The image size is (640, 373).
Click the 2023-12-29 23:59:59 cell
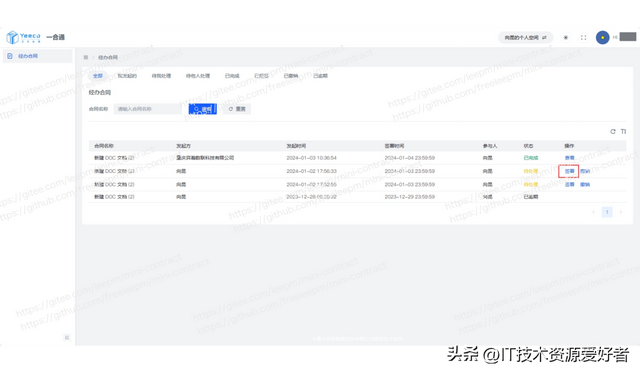click(409, 197)
